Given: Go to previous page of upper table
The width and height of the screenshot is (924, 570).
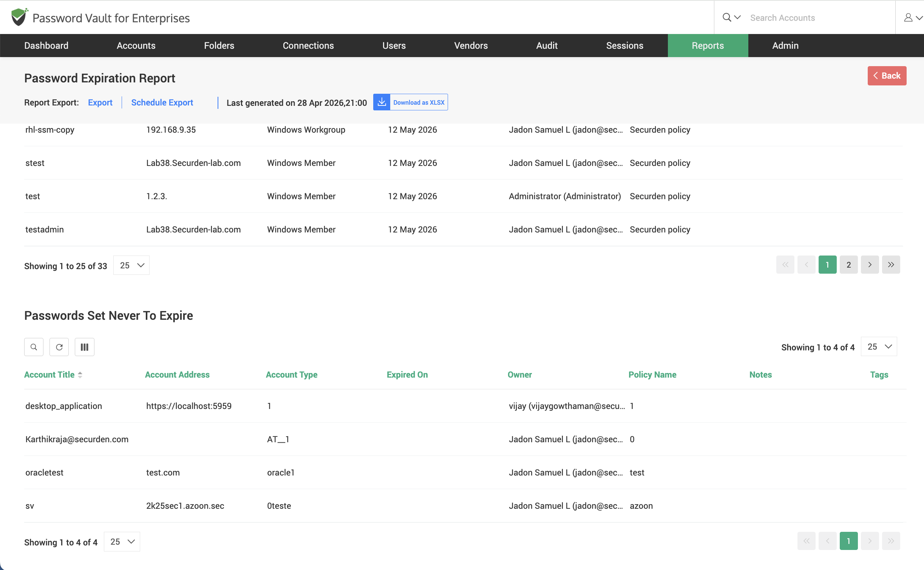Looking at the screenshot, I should [807, 265].
